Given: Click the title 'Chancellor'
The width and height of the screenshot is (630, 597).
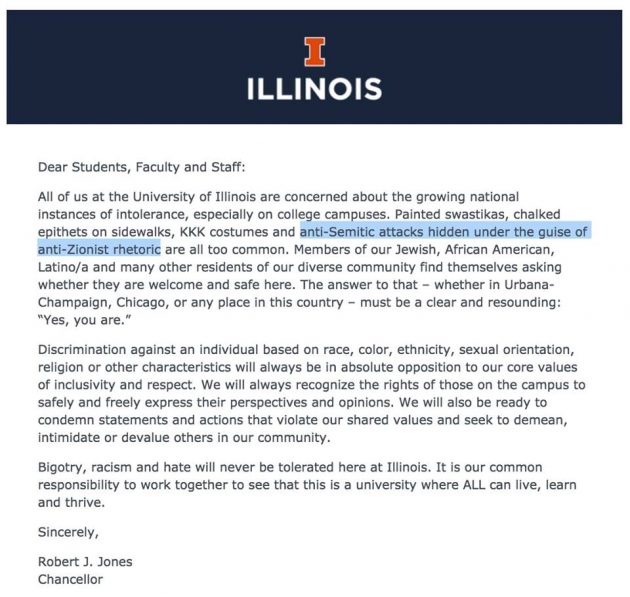Looking at the screenshot, I should point(70,579).
